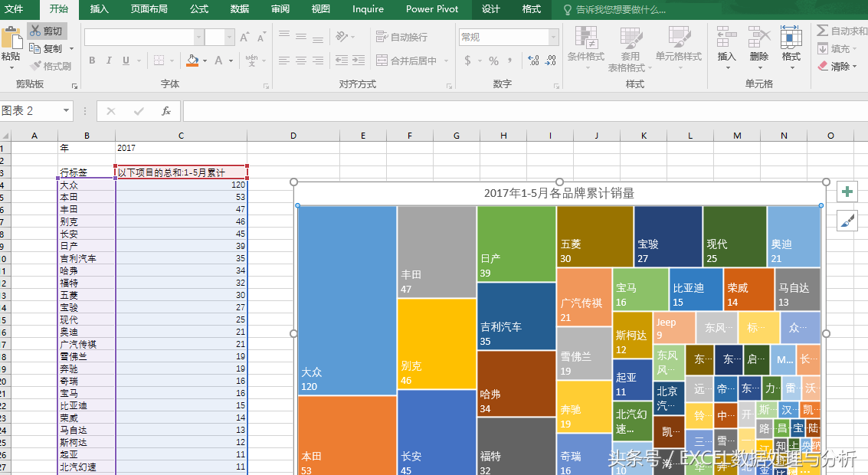Open merge and center dropdown arrow
The width and height of the screenshot is (868, 475).
pos(446,61)
